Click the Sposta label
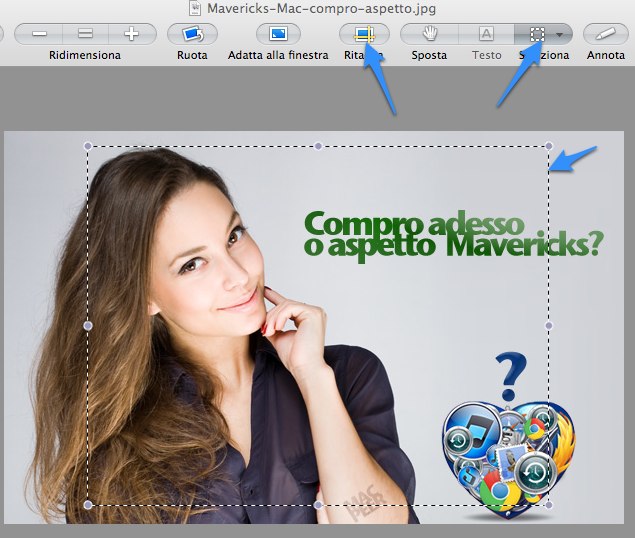Image resolution: width=635 pixels, height=538 pixels. 429,55
